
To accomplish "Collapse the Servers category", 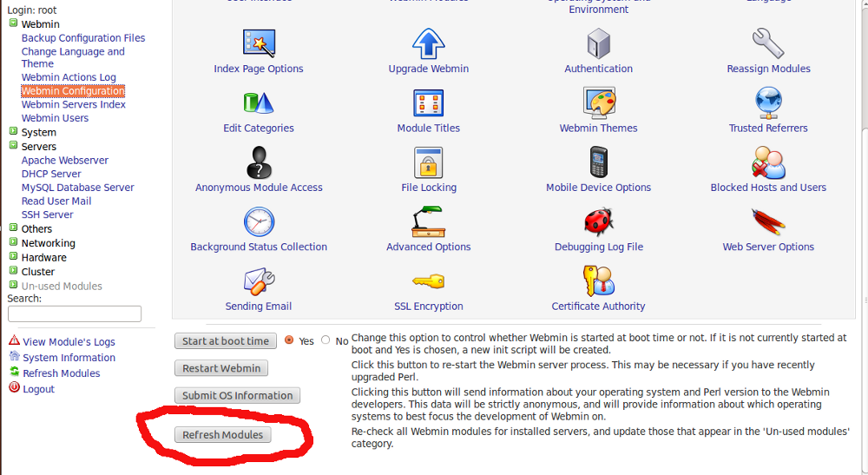I will 13,146.
